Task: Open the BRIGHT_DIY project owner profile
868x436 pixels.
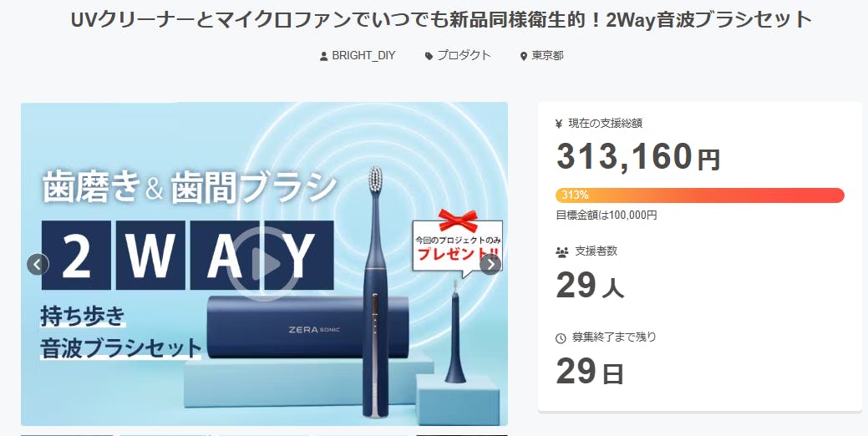Action: [363, 56]
